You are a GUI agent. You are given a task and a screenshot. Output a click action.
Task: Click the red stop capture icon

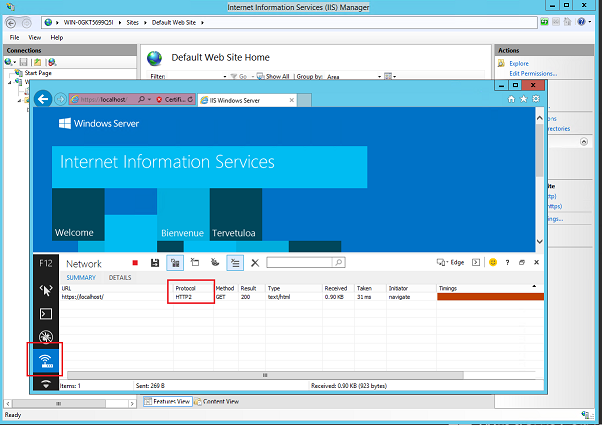pos(135,262)
